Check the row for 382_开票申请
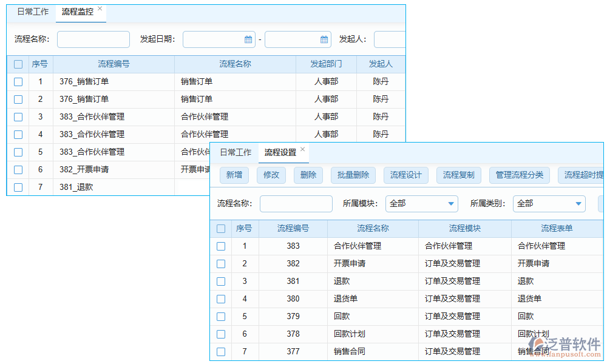The image size is (607, 364). pyautogui.click(x=18, y=170)
